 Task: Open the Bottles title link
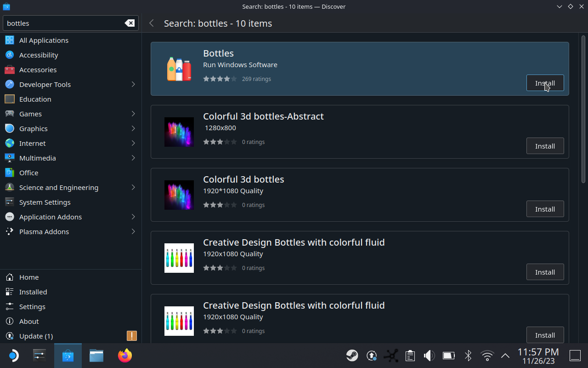[218, 53]
